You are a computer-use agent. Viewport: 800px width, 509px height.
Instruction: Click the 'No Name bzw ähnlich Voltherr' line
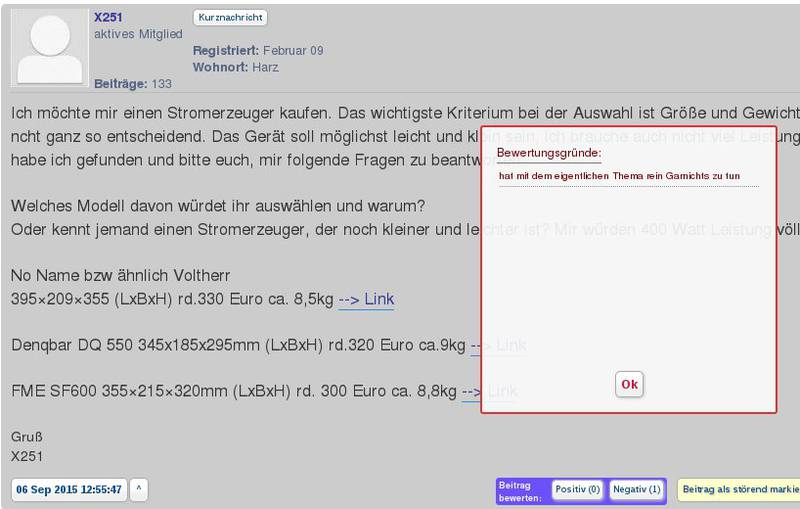[120, 275]
